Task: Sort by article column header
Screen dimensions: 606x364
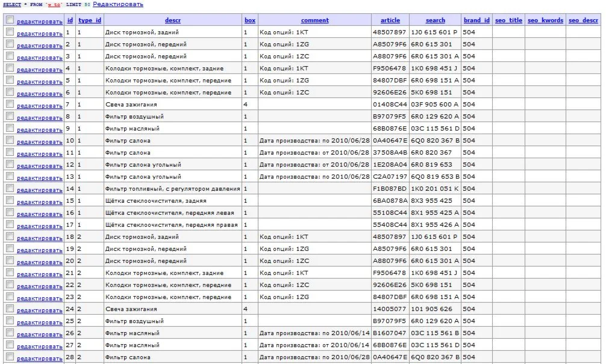Action: coord(390,20)
